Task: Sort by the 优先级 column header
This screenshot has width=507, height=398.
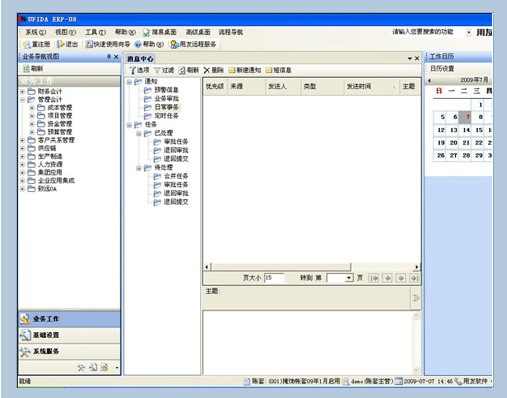Action: (x=215, y=87)
